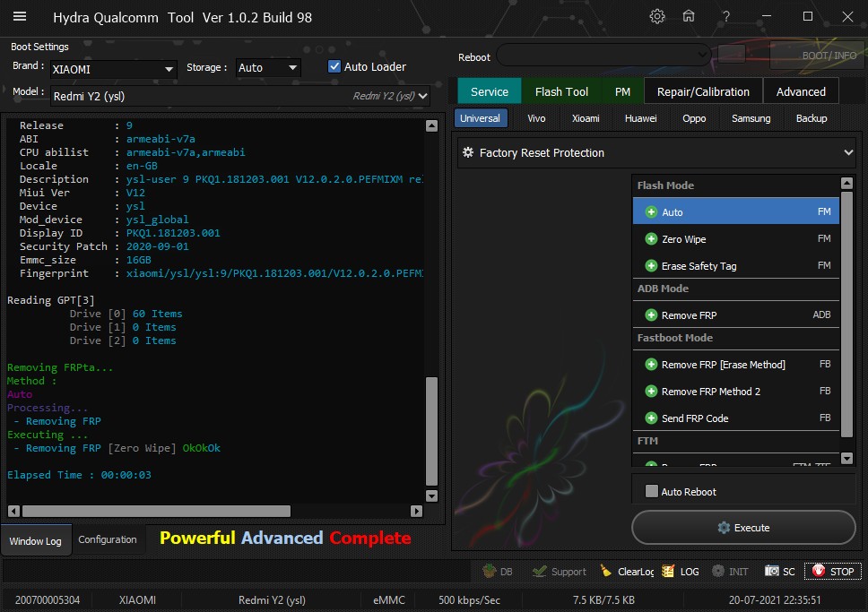Viewport: 868px width, 612px height.
Task: Click the plus icon beside Remove FRP ADB
Action: click(652, 315)
